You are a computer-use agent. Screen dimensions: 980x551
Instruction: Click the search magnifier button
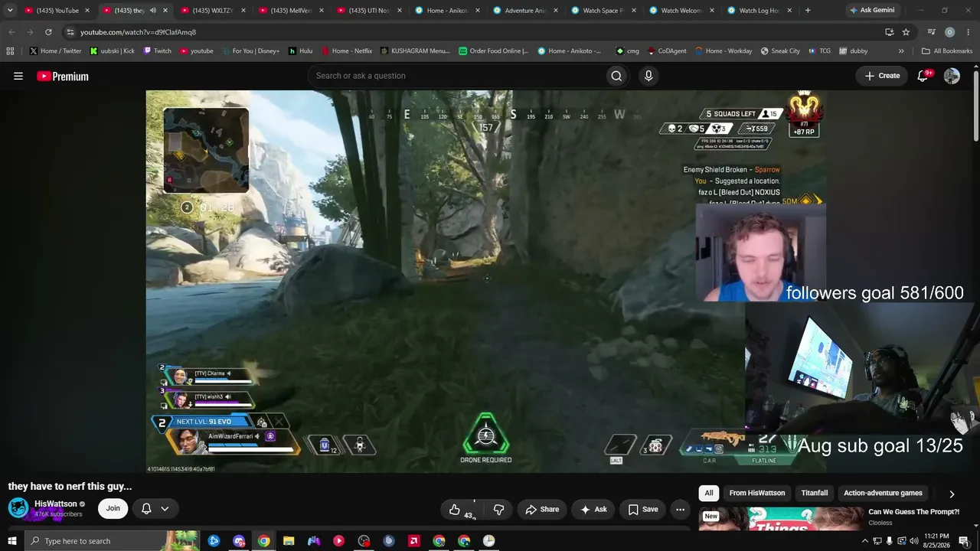coord(616,76)
